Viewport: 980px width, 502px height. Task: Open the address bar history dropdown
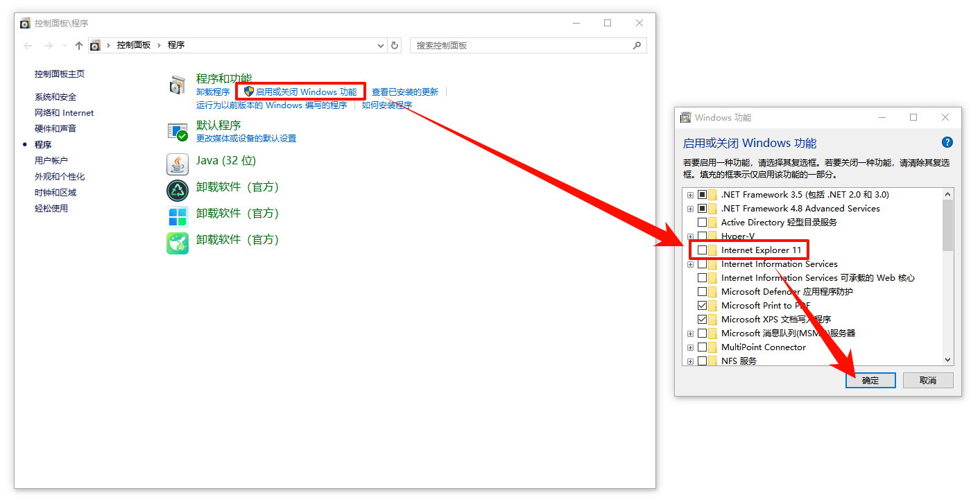(380, 45)
